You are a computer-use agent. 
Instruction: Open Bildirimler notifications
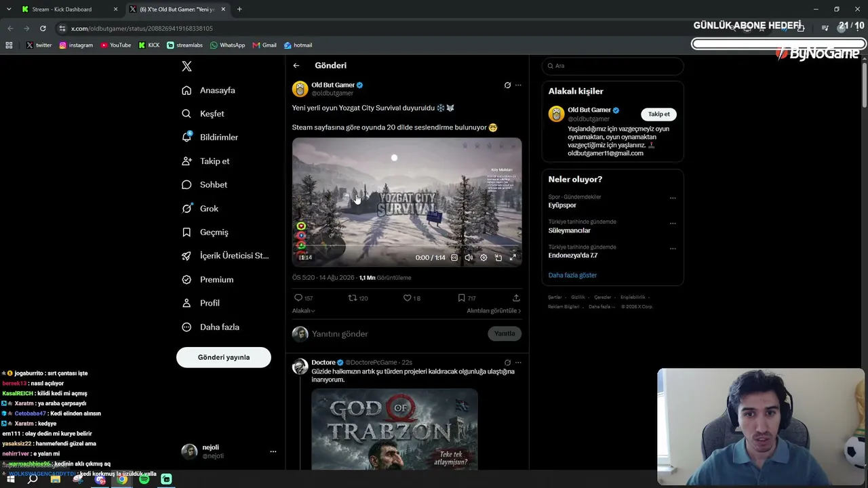click(210, 137)
